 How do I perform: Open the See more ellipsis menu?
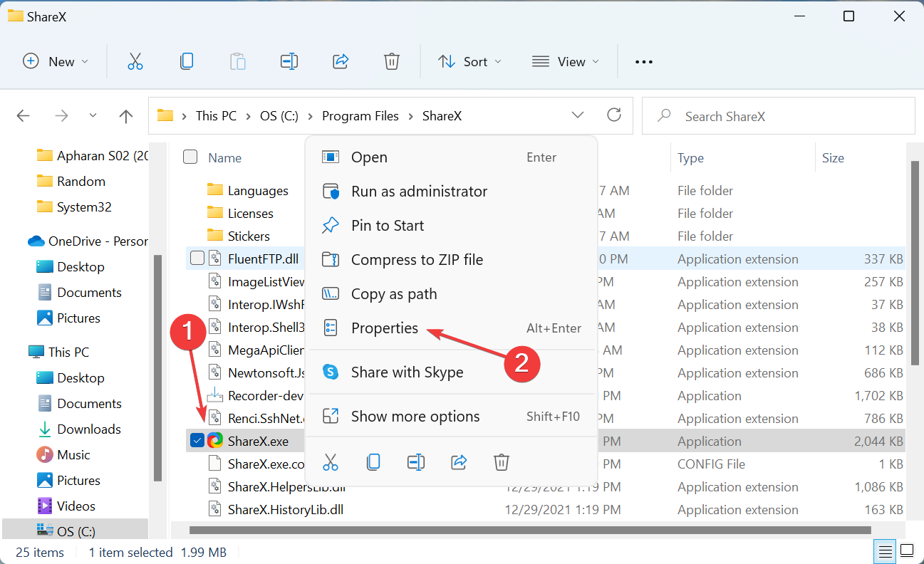643,61
